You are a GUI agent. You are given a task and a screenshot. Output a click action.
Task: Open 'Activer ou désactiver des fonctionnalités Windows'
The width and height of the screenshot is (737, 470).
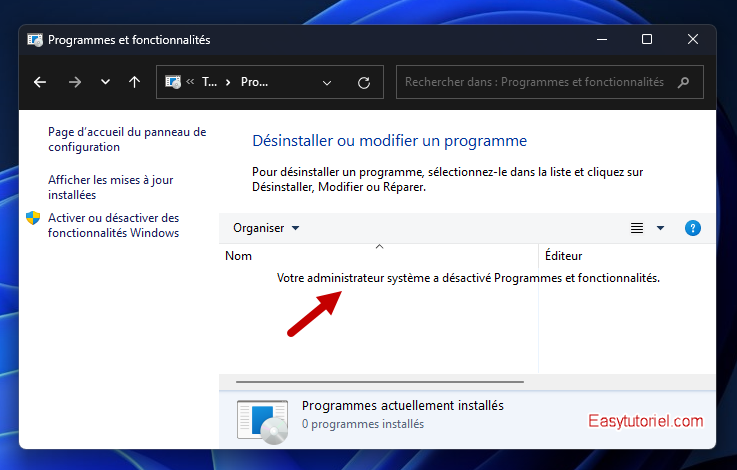pyautogui.click(x=113, y=225)
